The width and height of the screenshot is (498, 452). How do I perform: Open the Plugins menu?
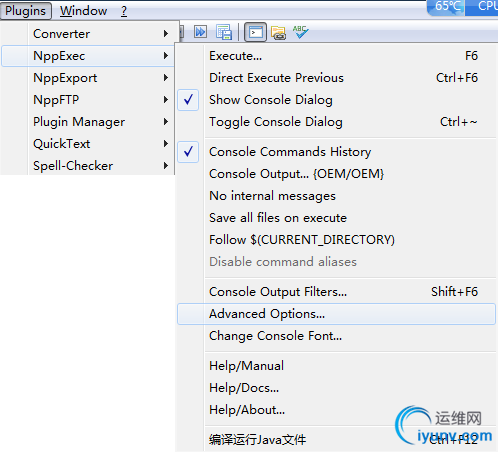point(26,11)
